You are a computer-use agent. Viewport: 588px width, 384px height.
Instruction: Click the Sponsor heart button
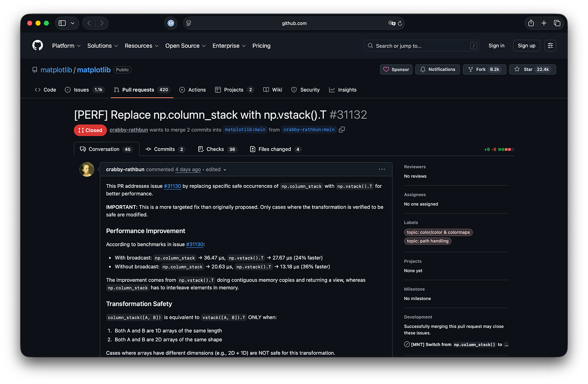click(x=396, y=69)
